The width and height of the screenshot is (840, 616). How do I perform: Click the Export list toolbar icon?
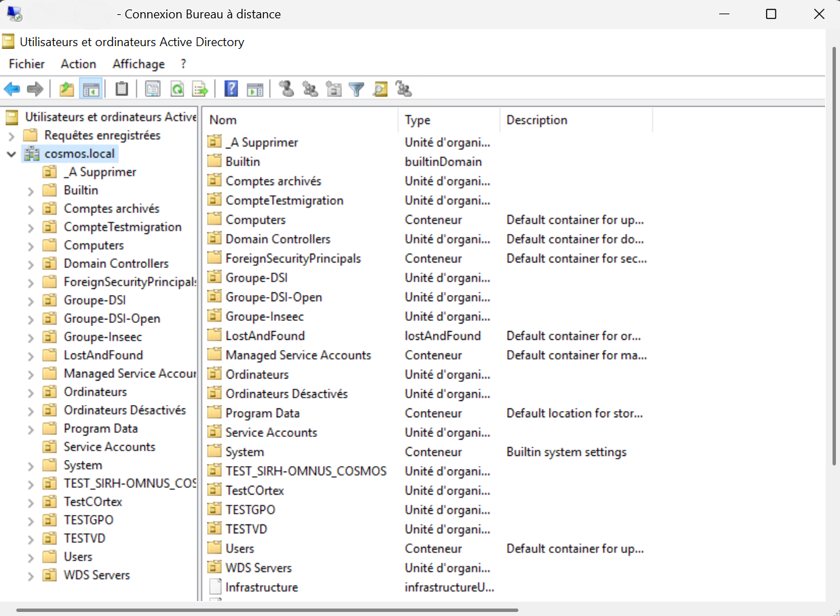pyautogui.click(x=200, y=89)
